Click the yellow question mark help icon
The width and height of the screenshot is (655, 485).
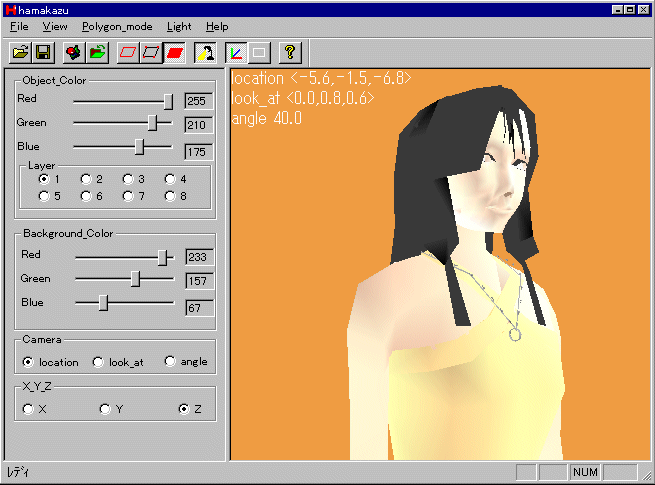click(290, 53)
